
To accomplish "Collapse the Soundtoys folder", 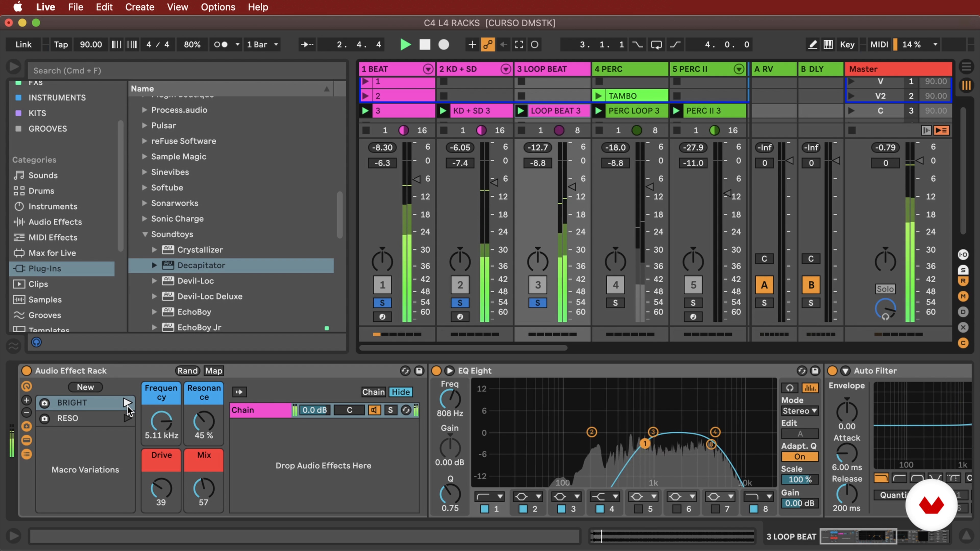I will [x=145, y=234].
